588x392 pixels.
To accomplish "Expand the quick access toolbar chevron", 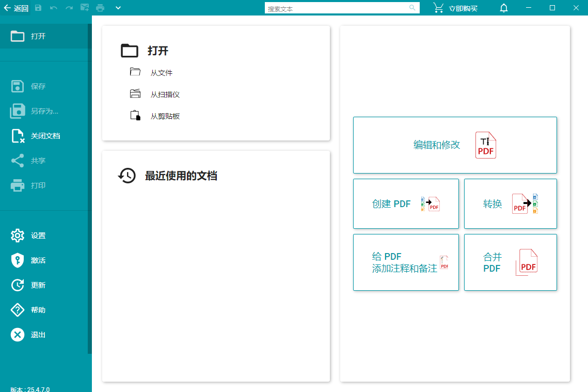I will [x=118, y=8].
